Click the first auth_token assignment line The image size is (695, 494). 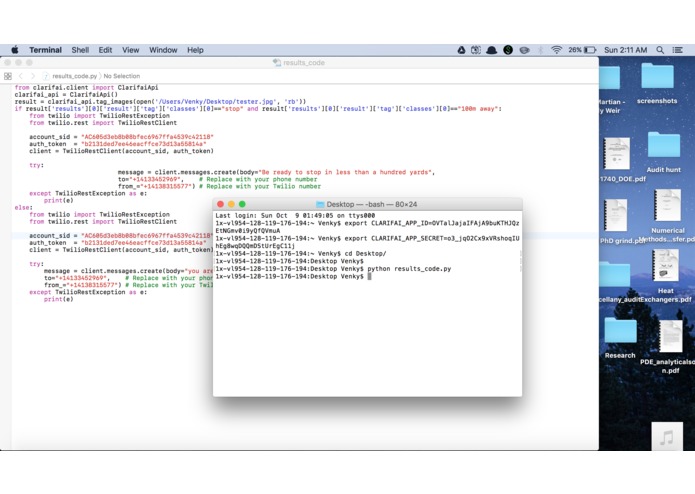coord(118,144)
